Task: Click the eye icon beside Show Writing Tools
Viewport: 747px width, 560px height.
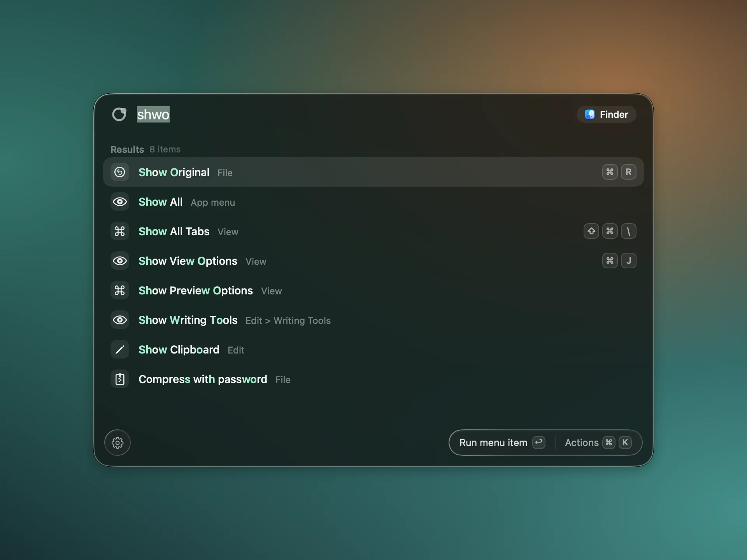Action: point(120,320)
